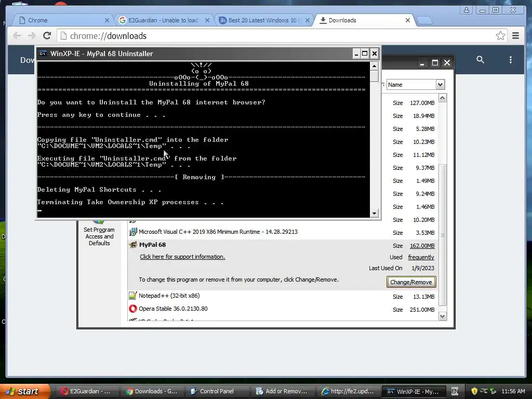The width and height of the screenshot is (532, 399).
Task: Click the Chrome user profile icon
Action: click(467, 10)
